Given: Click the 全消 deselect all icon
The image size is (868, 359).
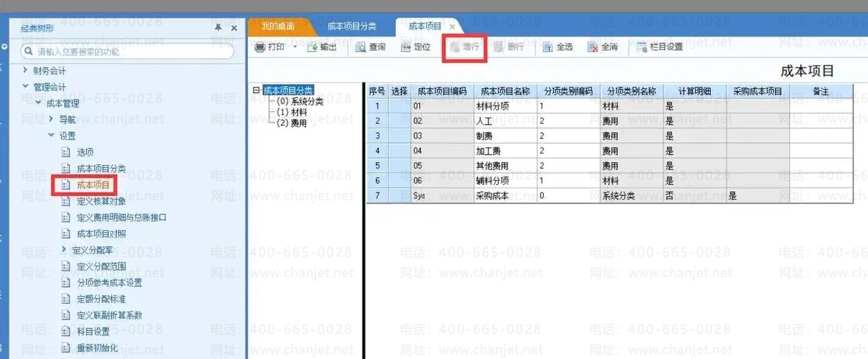Looking at the screenshot, I should coord(593,48).
